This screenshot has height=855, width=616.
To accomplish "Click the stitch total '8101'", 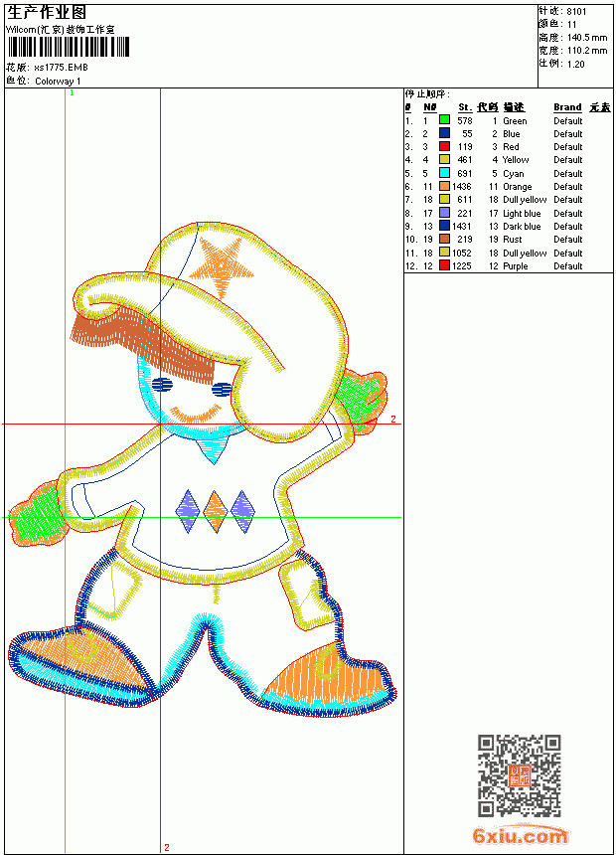I will pyautogui.click(x=576, y=12).
